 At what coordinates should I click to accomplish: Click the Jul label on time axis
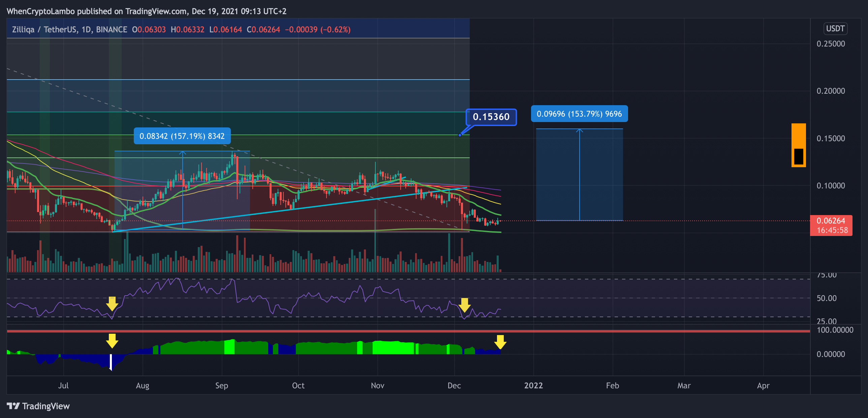tap(63, 385)
